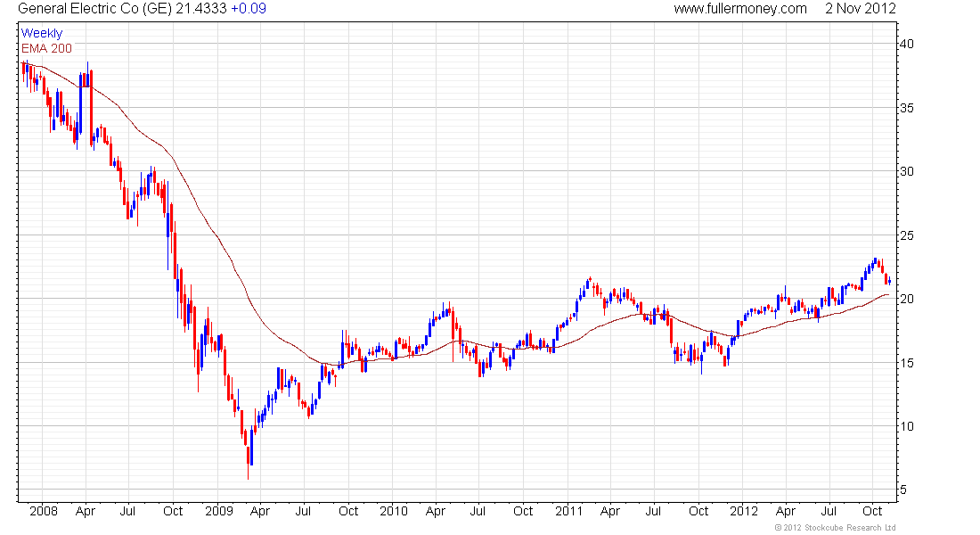Click the 'Apr' label after 2012
The width and height of the screenshot is (980, 535).
click(x=785, y=512)
